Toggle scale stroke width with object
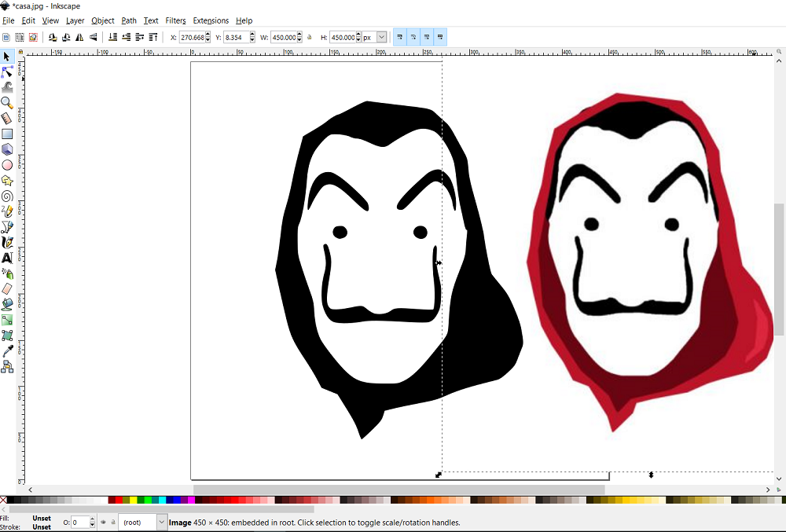This screenshot has height=532, width=786. click(400, 37)
